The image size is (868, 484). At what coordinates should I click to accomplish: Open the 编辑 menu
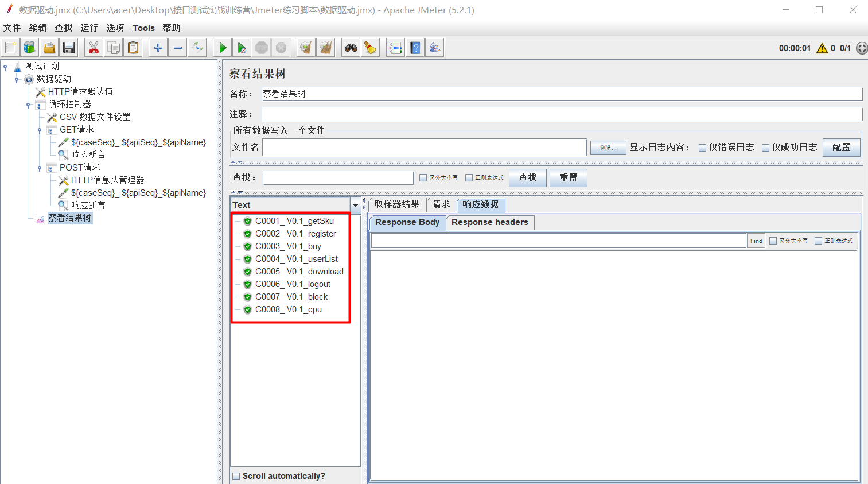click(38, 28)
